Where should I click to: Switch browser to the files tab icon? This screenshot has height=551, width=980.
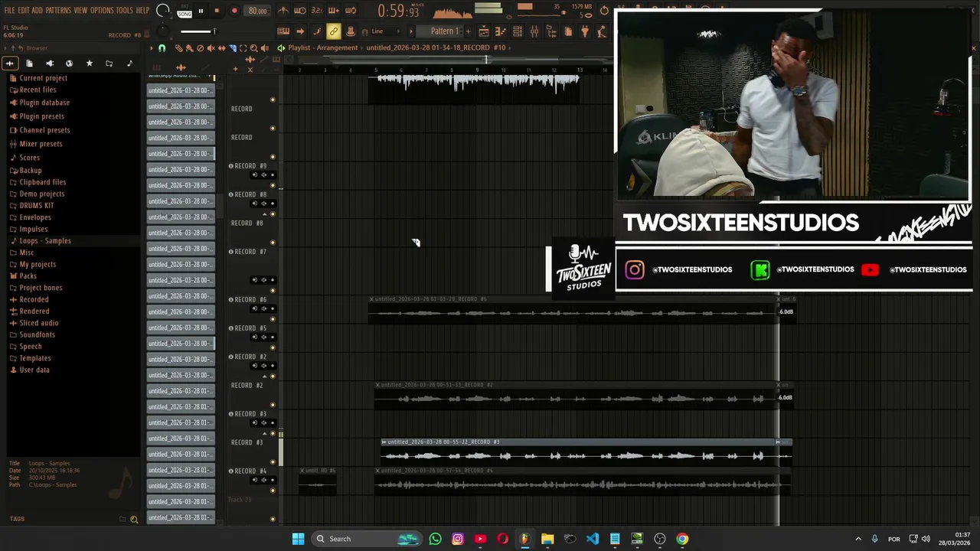(29, 64)
